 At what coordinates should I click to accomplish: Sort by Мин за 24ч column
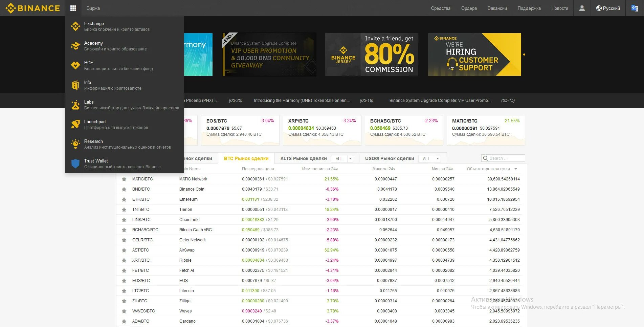point(442,169)
